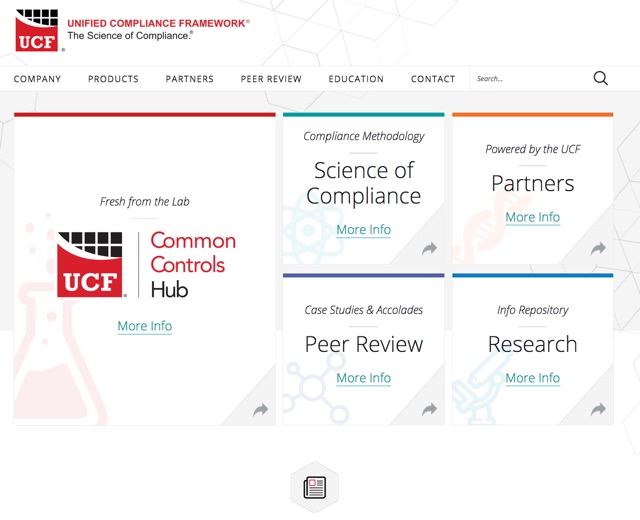Open the Company menu

[37, 79]
